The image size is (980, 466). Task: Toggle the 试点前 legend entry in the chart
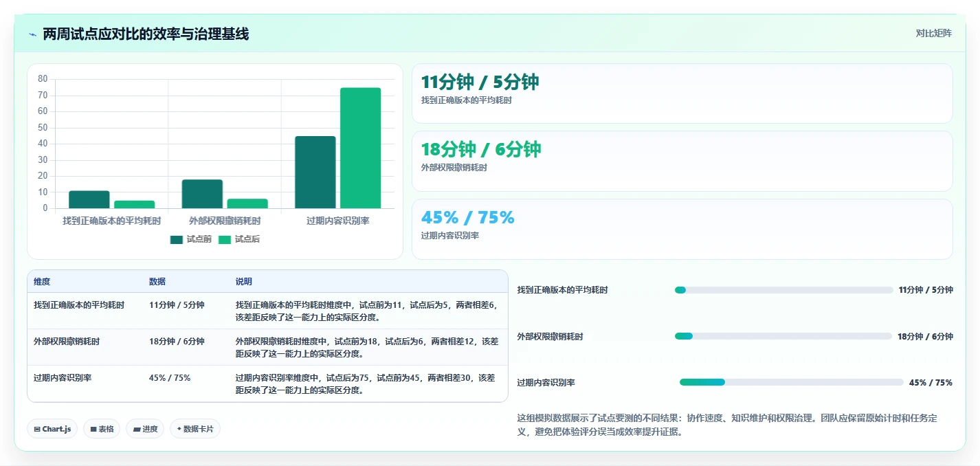point(191,239)
